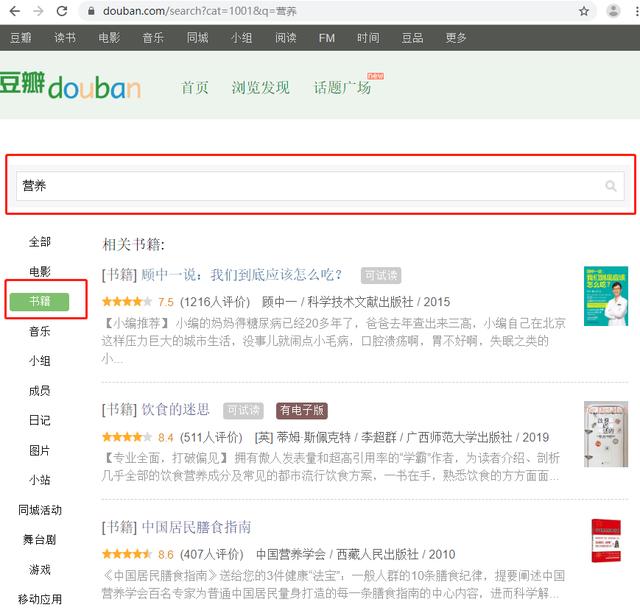Viewport: 640px width, 613px height.
Task: Click the douban logo
Action: pos(70,87)
